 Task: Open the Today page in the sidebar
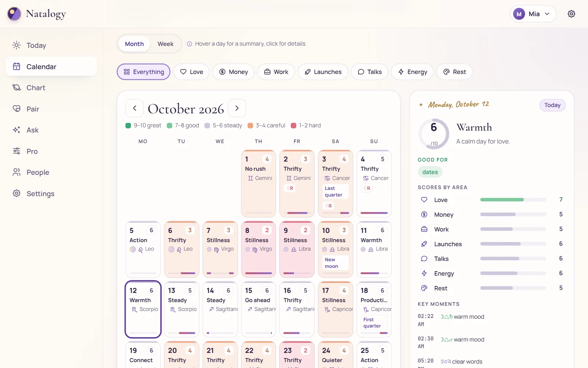click(51, 45)
